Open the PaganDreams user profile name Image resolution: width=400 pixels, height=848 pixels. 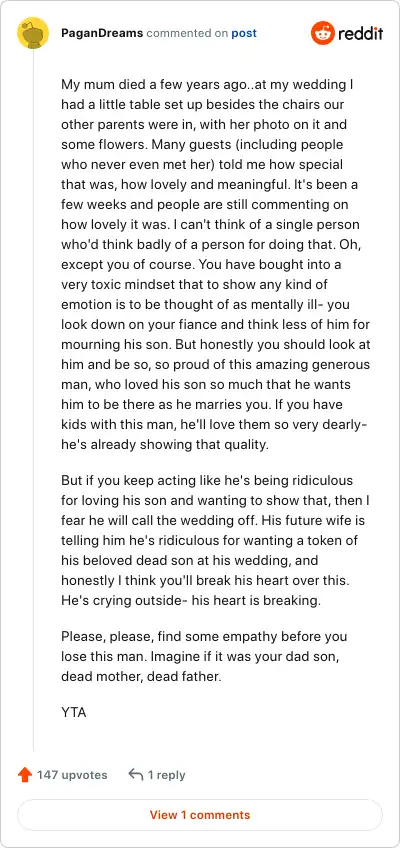click(102, 34)
